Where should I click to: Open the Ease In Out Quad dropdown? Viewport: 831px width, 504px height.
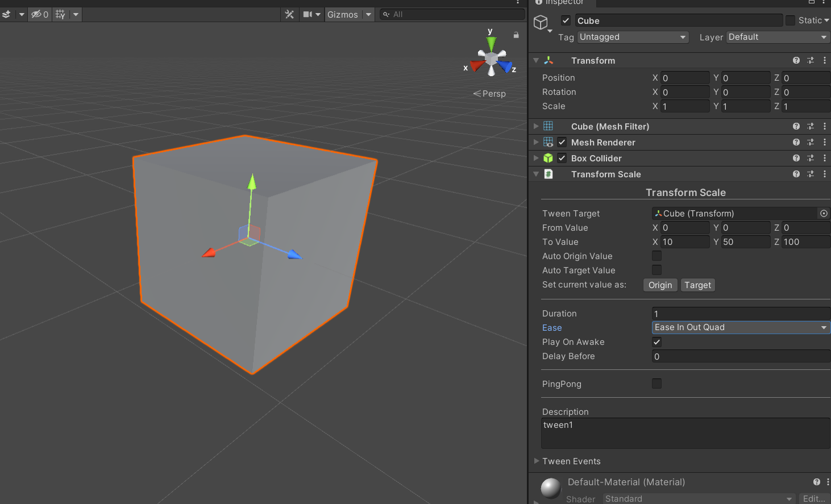tap(740, 327)
